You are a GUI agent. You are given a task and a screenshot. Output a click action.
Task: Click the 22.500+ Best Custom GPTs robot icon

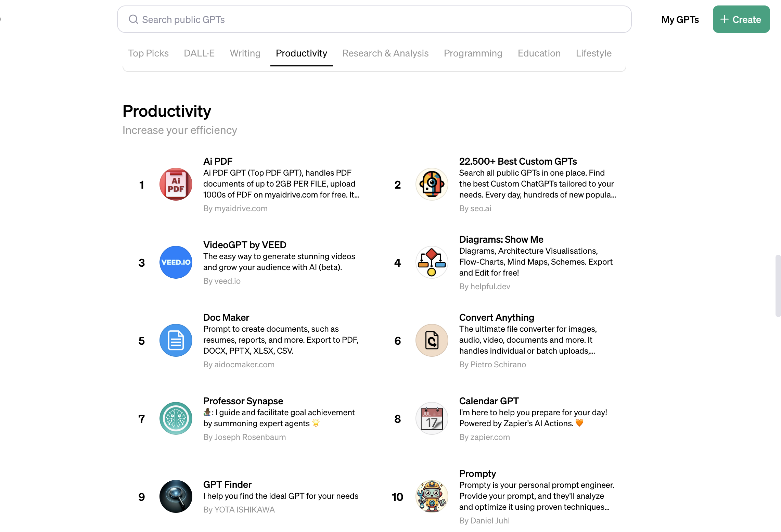[x=432, y=184]
